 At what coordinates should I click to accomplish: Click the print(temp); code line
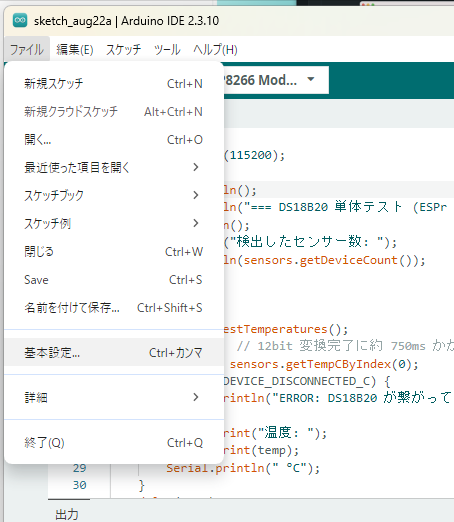tap(261, 451)
